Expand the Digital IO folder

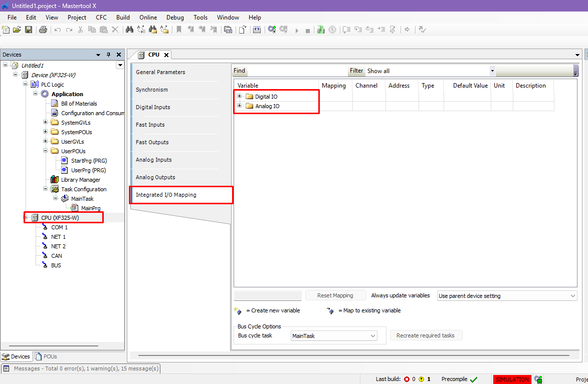click(x=240, y=96)
